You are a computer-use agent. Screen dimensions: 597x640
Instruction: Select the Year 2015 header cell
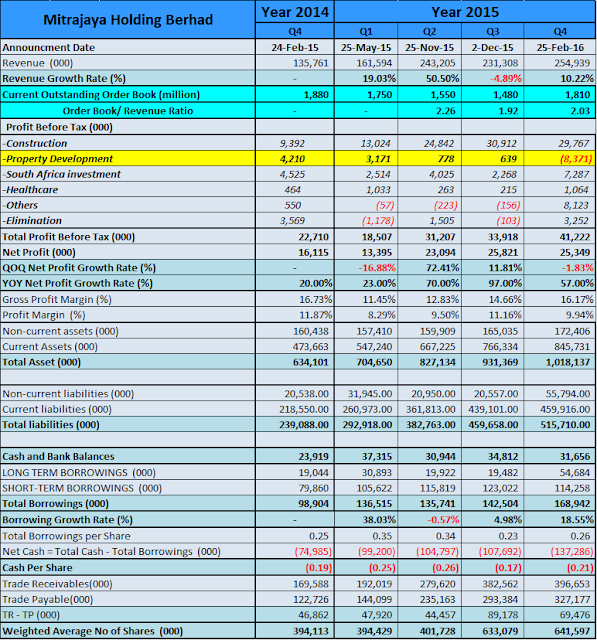[x=465, y=12]
